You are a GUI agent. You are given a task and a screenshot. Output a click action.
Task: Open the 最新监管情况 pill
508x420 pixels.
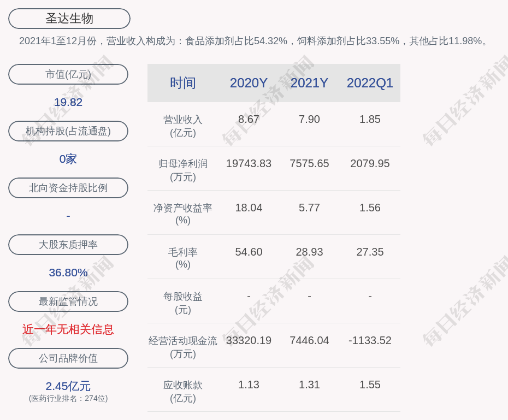tap(68, 301)
